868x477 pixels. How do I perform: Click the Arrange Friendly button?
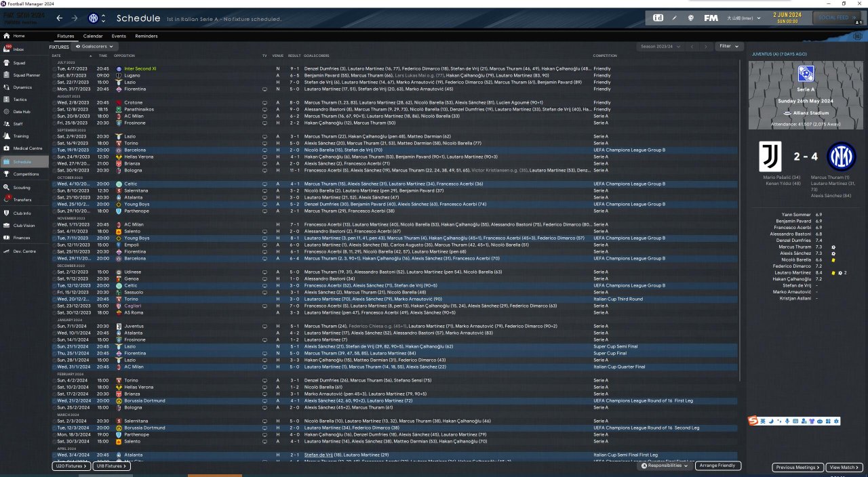click(x=717, y=466)
